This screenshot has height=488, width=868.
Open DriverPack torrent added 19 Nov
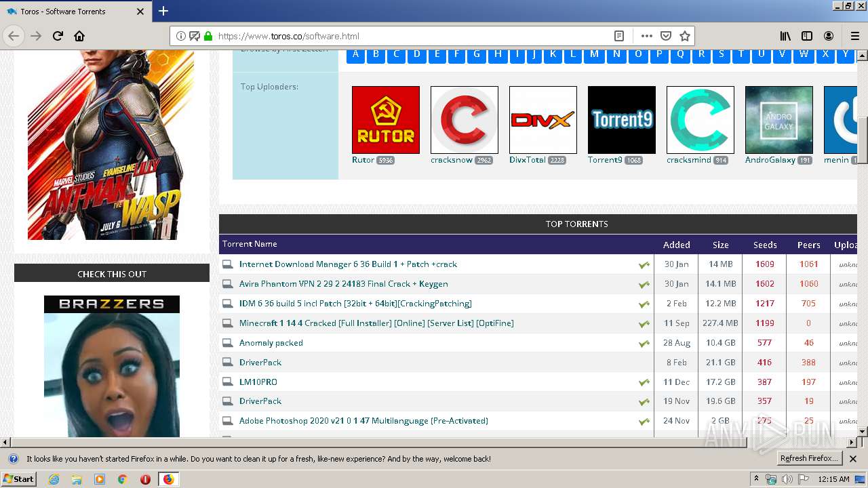tap(260, 401)
